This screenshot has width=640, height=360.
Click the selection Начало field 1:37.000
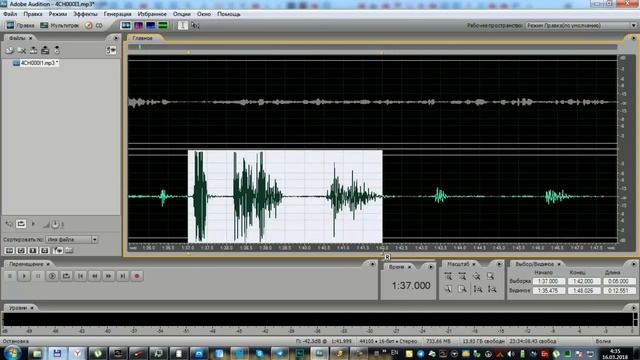(x=549, y=281)
